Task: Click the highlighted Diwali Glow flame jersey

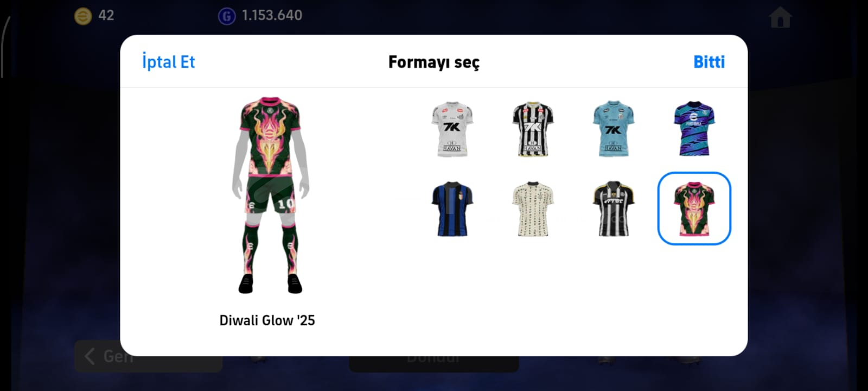Action: coord(694,209)
